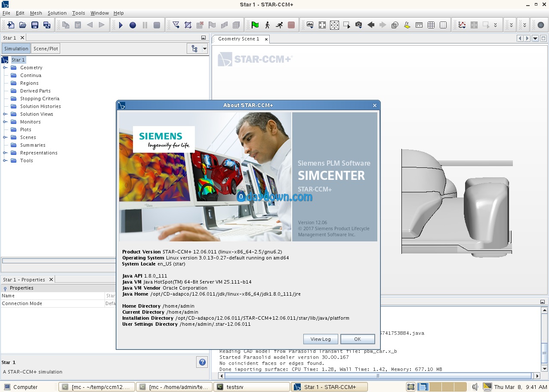The width and height of the screenshot is (549, 392).
Task: Click the blue circle Step icon
Action: pyautogui.click(x=133, y=25)
